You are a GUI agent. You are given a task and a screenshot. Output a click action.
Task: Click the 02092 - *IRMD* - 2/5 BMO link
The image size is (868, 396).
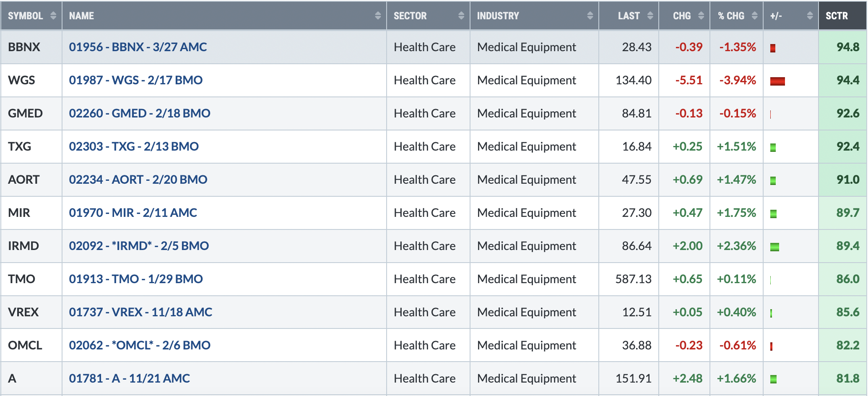(139, 246)
